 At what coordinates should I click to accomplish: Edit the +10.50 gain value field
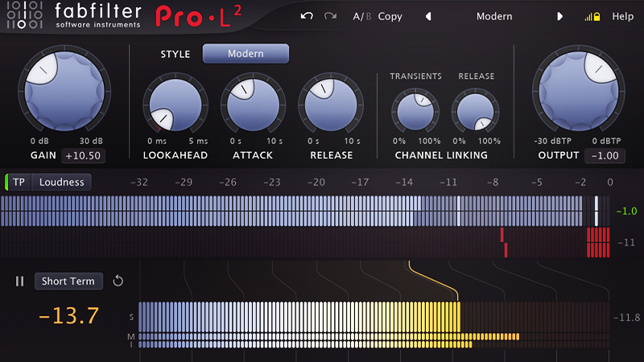click(x=83, y=155)
